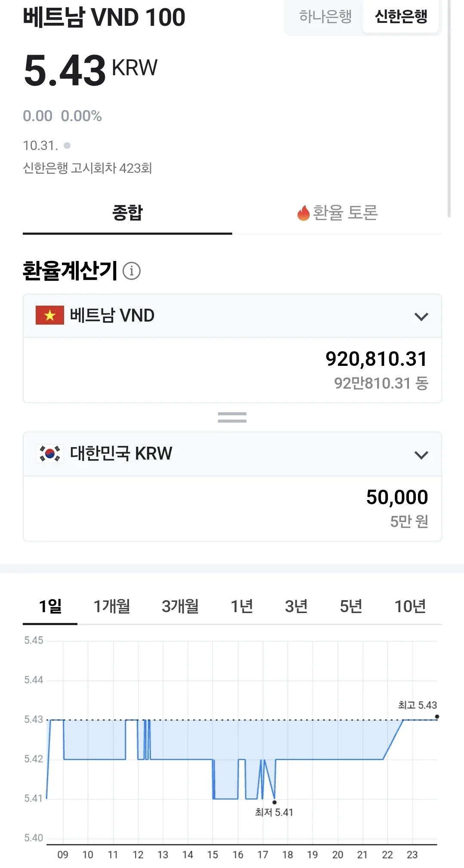This screenshot has height=868, width=464.
Task: Open the 환율 토론 tab
Action: coord(337,213)
